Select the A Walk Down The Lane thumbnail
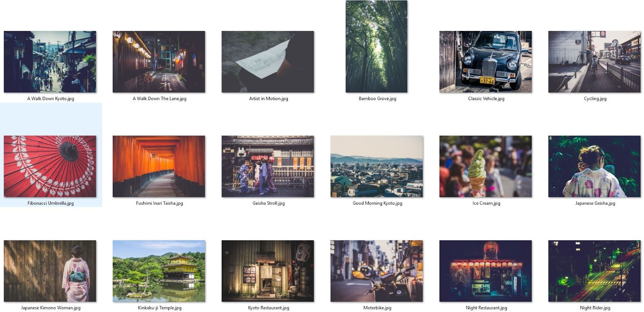 point(159,62)
